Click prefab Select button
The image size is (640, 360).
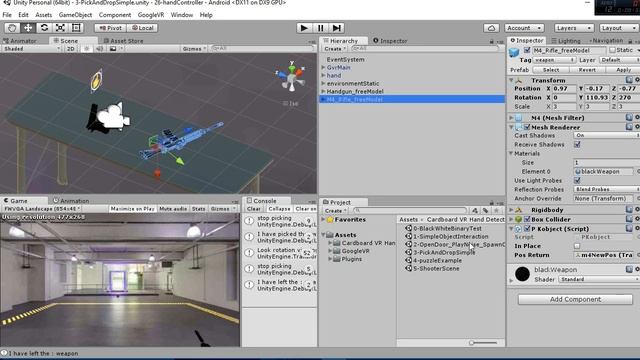(x=551, y=70)
